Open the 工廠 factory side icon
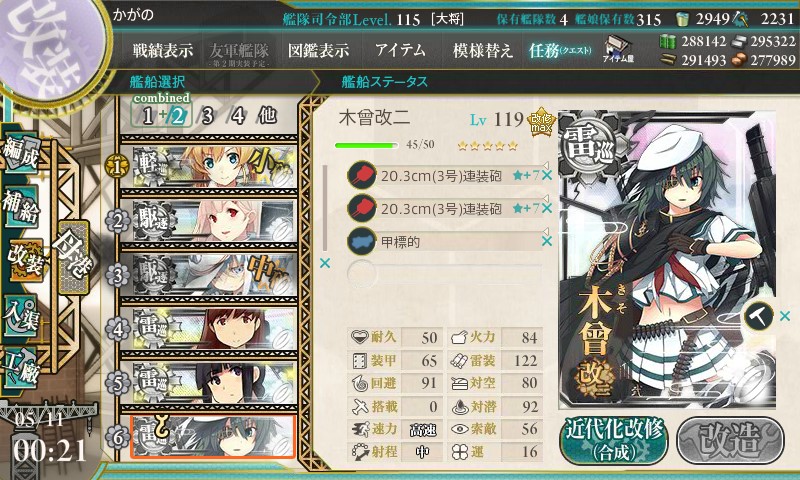Image resolution: width=800 pixels, height=480 pixels. point(21,366)
